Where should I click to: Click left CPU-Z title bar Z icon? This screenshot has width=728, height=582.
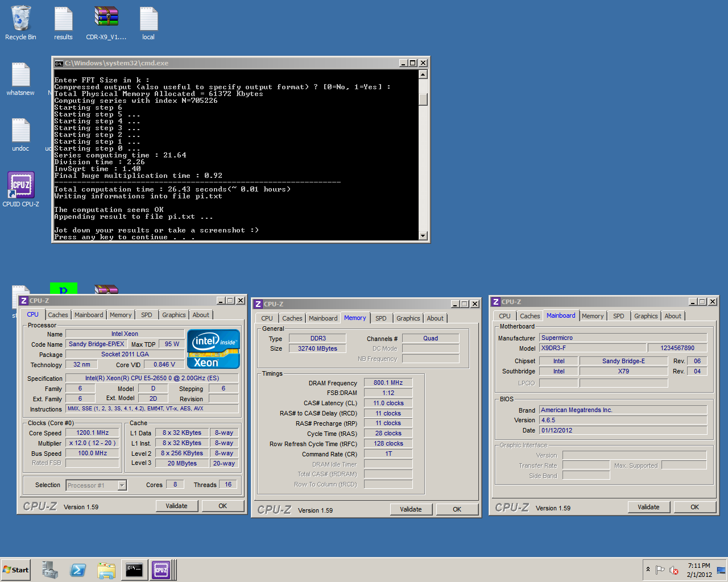[x=24, y=301]
